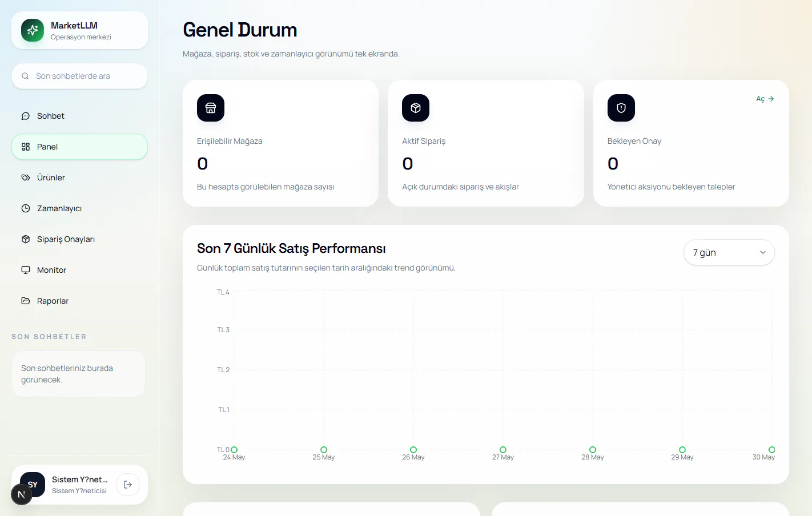Click the logout icon beside Sistem Yönetici
Viewport: 812px width, 516px height.
click(x=128, y=485)
